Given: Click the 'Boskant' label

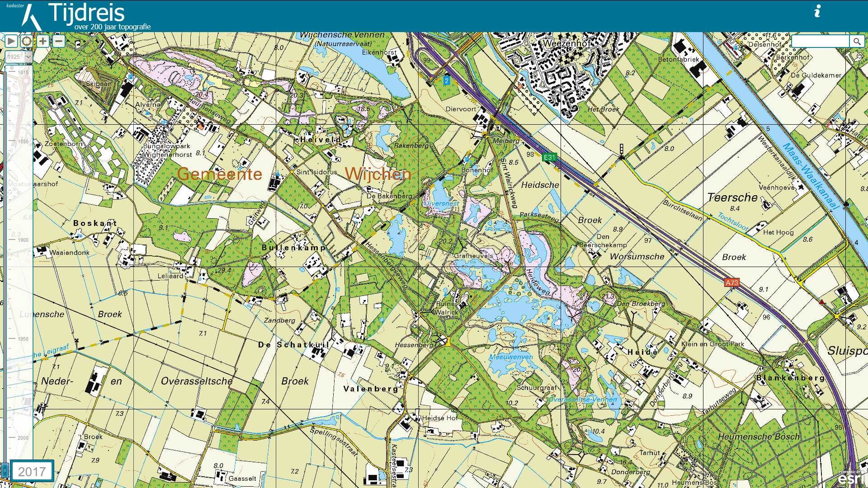Looking at the screenshot, I should click(95, 223).
